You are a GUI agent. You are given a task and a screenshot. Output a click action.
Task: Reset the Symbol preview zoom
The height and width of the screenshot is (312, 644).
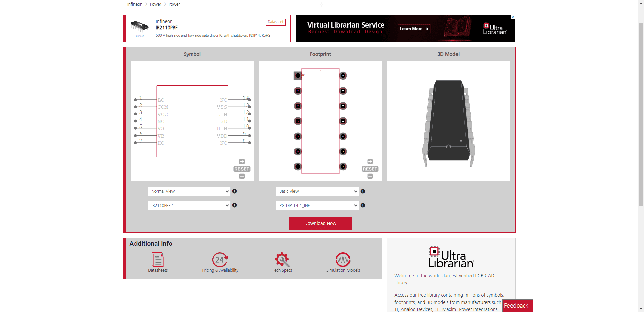pos(242,169)
